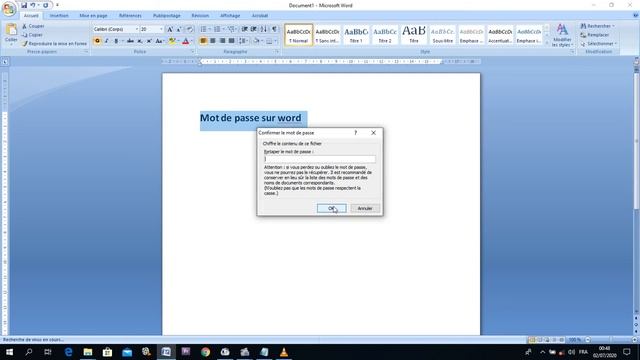Click the Redo icon in quick access toolbar
This screenshot has width=640, height=360.
[x=46, y=5]
